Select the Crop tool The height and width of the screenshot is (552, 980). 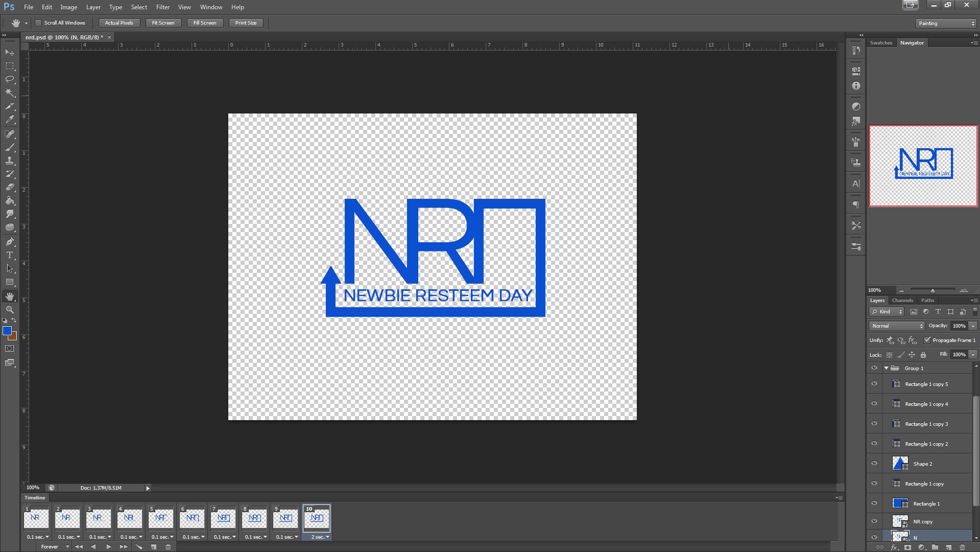click(10, 106)
